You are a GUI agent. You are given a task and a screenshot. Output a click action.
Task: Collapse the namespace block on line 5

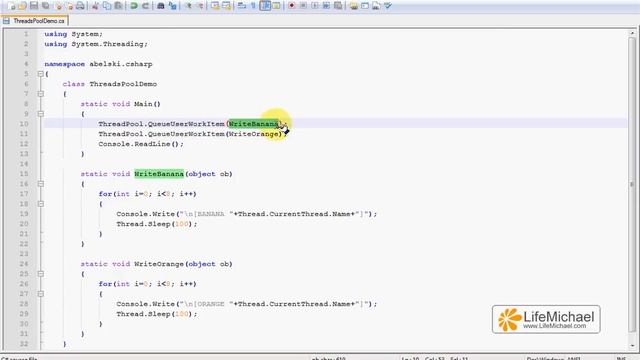click(x=40, y=74)
